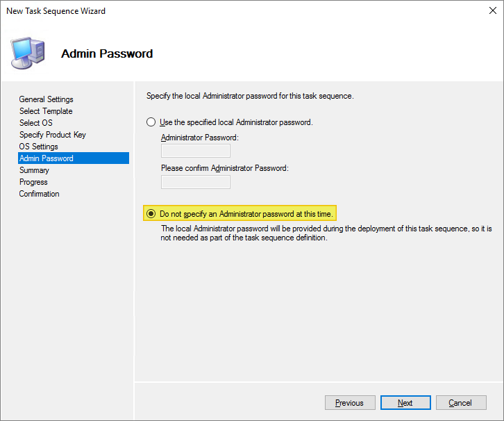Open the Select Template step
Viewport: 504px width, 421px height.
tap(46, 111)
